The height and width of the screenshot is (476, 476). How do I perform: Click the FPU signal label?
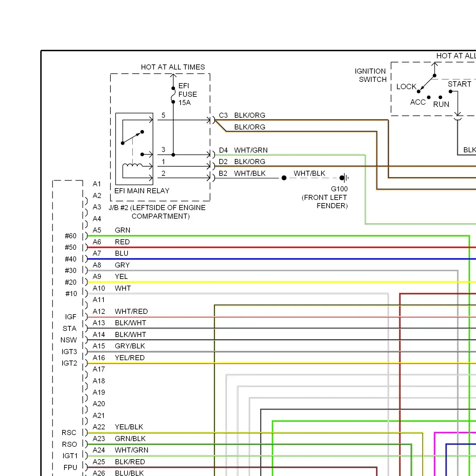pyautogui.click(x=70, y=467)
